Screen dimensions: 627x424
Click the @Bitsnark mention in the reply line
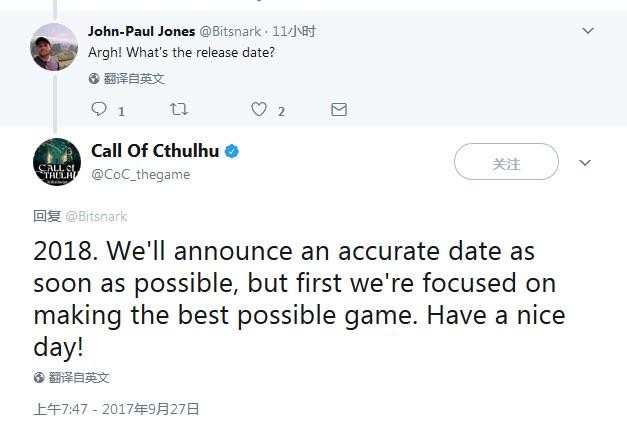pyautogui.click(x=97, y=216)
